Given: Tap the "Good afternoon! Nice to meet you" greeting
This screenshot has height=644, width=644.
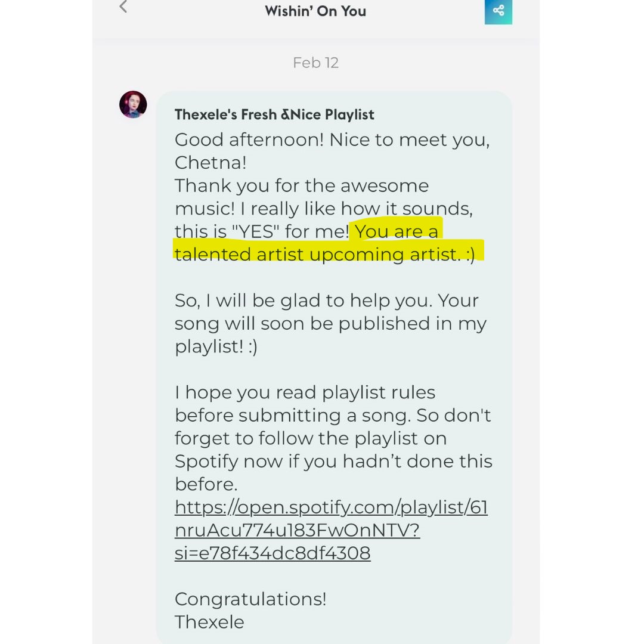Looking at the screenshot, I should tap(332, 141).
